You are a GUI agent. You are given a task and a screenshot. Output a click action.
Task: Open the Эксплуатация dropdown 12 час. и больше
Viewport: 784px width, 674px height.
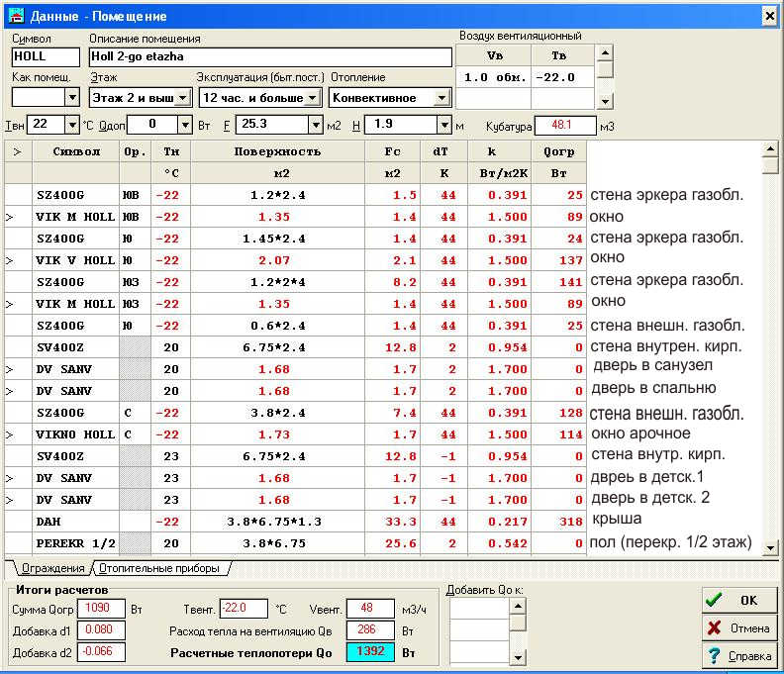click(313, 98)
